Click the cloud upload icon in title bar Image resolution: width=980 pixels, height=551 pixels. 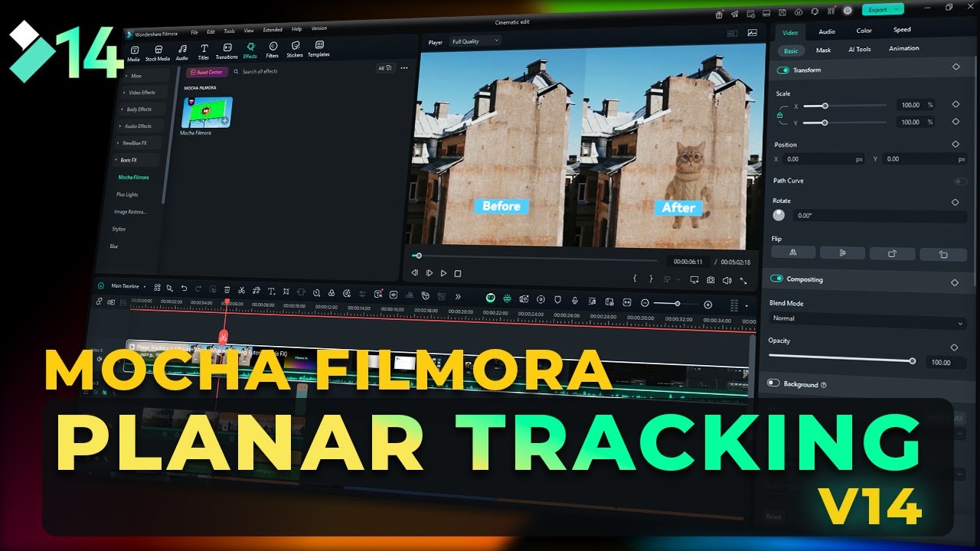pyautogui.click(x=799, y=11)
